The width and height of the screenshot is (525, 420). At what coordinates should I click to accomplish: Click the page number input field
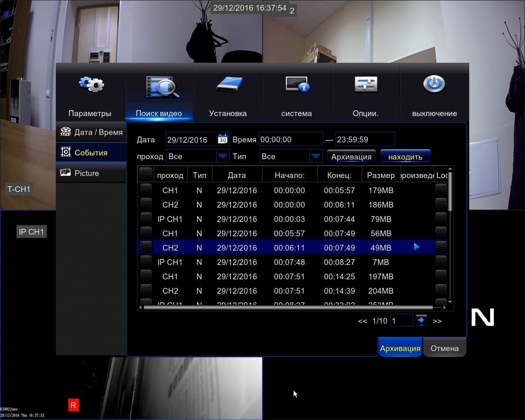402,320
